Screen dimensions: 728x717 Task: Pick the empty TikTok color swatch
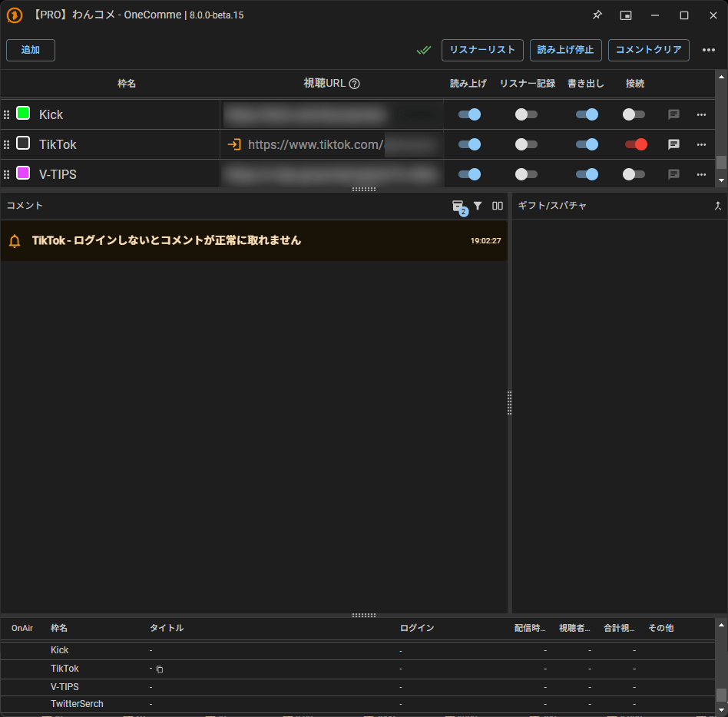23,143
